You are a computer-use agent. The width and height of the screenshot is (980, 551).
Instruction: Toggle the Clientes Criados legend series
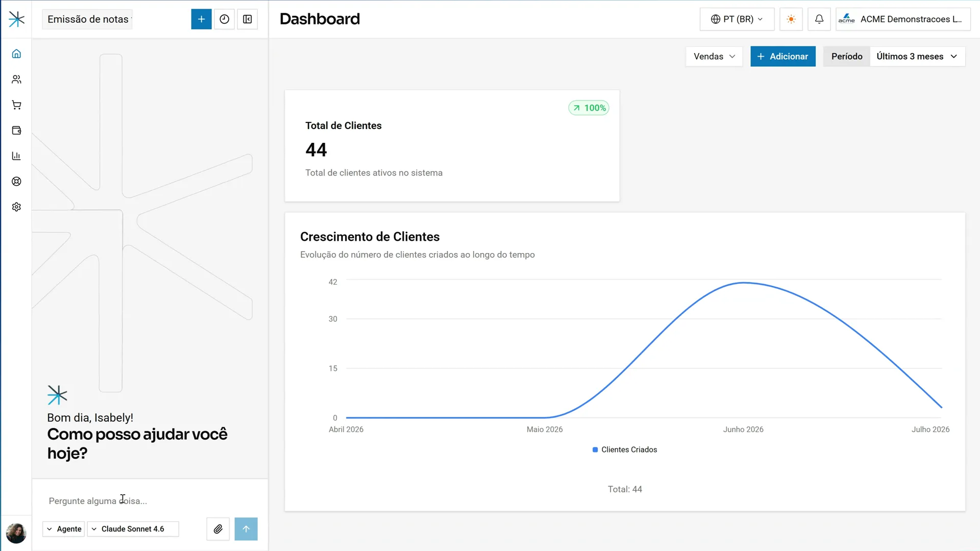tap(624, 449)
